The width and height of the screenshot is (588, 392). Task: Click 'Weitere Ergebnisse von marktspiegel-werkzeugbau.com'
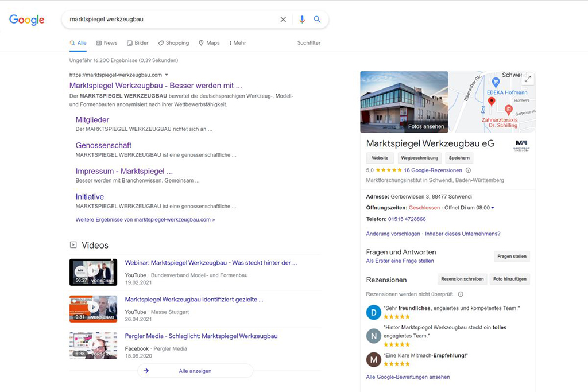[145, 220]
